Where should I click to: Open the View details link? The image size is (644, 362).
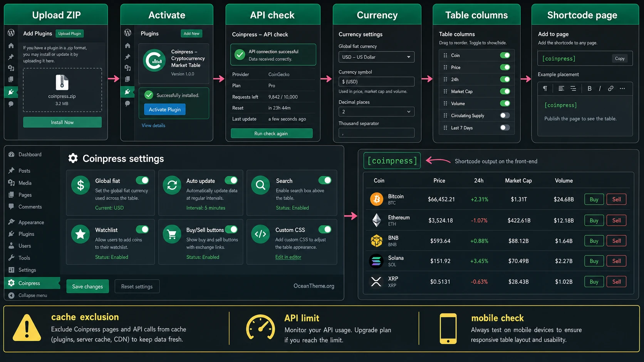pyautogui.click(x=153, y=125)
